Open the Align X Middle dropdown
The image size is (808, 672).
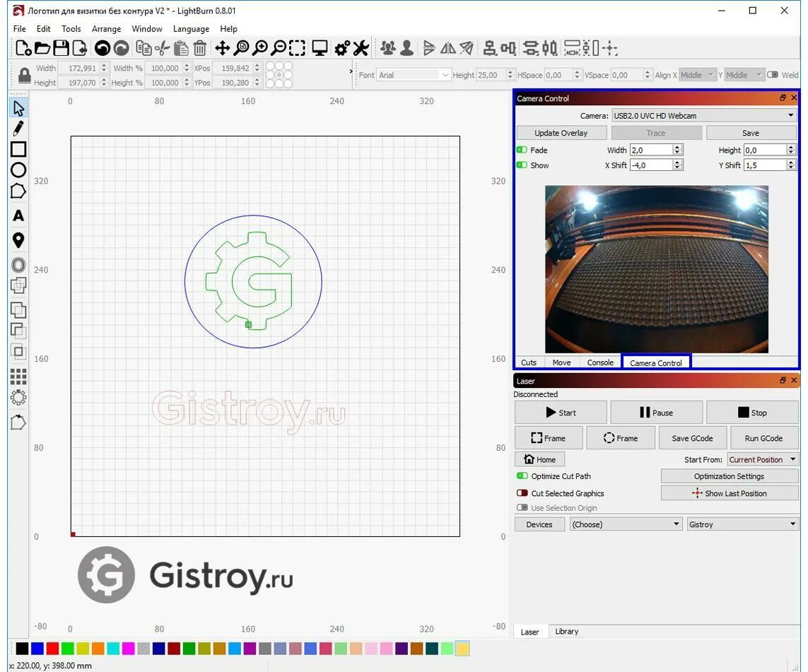click(698, 75)
